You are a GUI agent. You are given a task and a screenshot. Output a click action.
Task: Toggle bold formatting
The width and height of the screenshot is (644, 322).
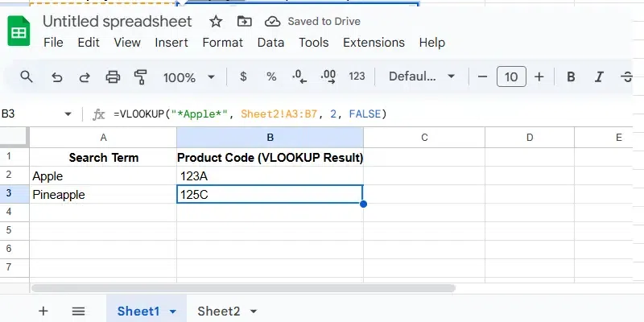point(571,77)
